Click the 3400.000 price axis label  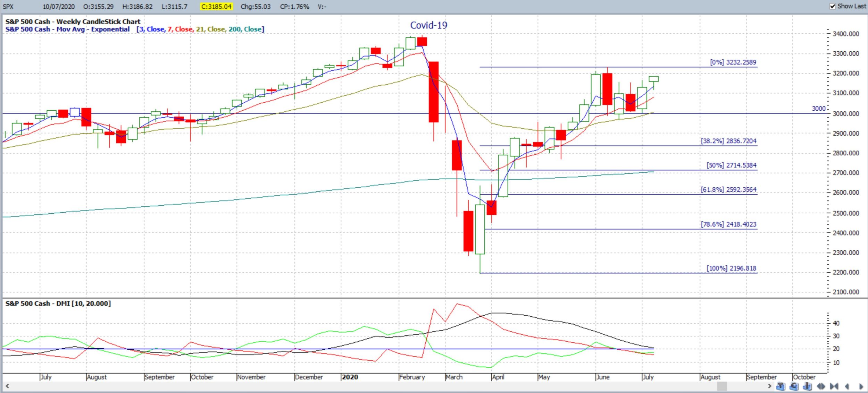click(846, 34)
